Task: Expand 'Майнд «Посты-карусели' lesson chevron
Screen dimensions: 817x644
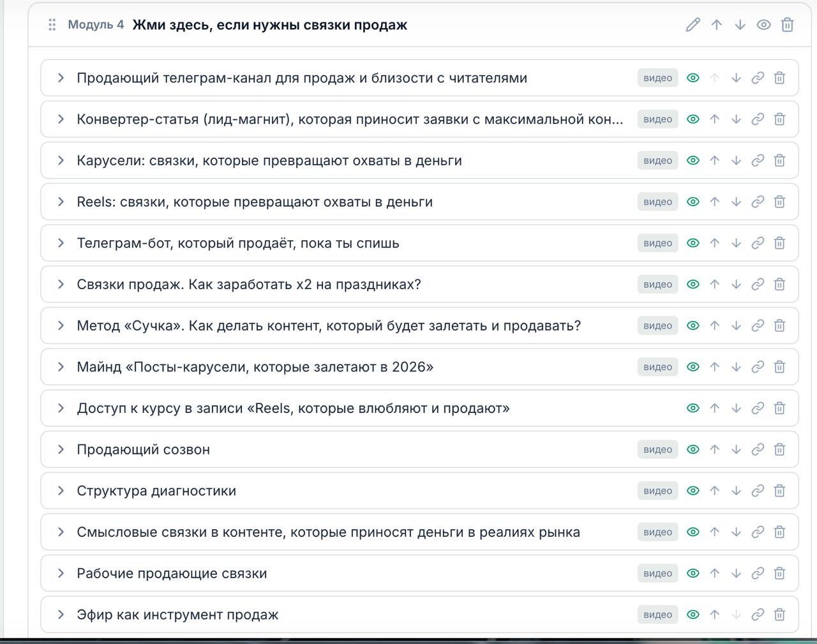Action: click(x=61, y=367)
